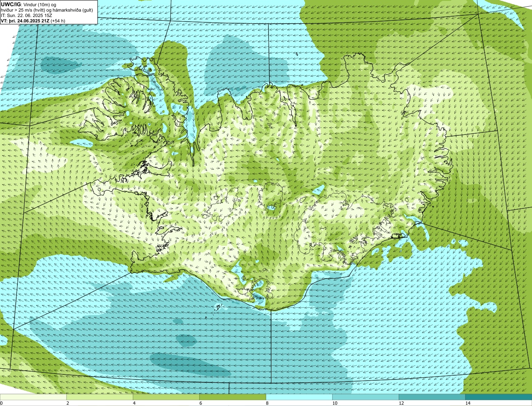Click the legend value "10"
This screenshot has height=406, width=532.
pos(335,403)
